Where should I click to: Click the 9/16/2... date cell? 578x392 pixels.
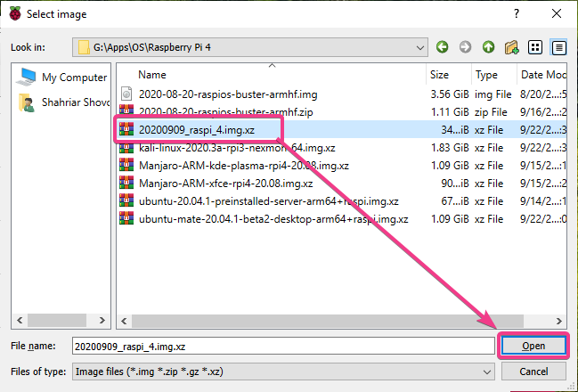click(x=543, y=111)
